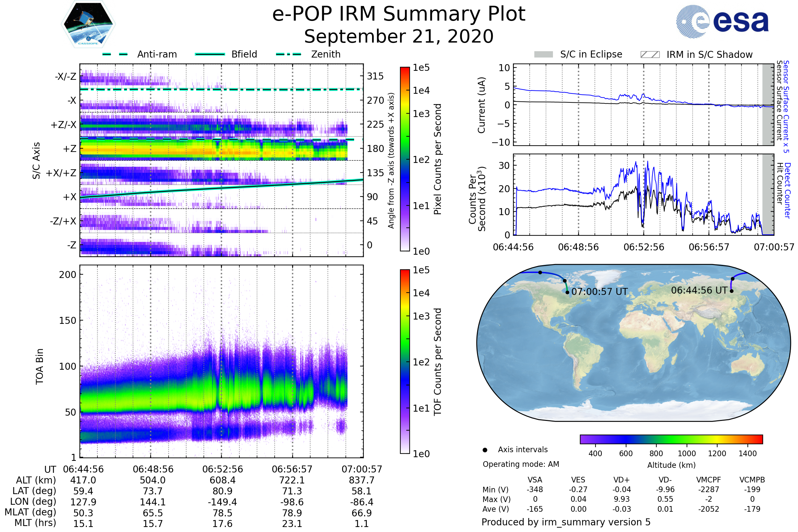The image size is (798, 532).
Task: Click the Operating mode: AM text
Action: 521,464
